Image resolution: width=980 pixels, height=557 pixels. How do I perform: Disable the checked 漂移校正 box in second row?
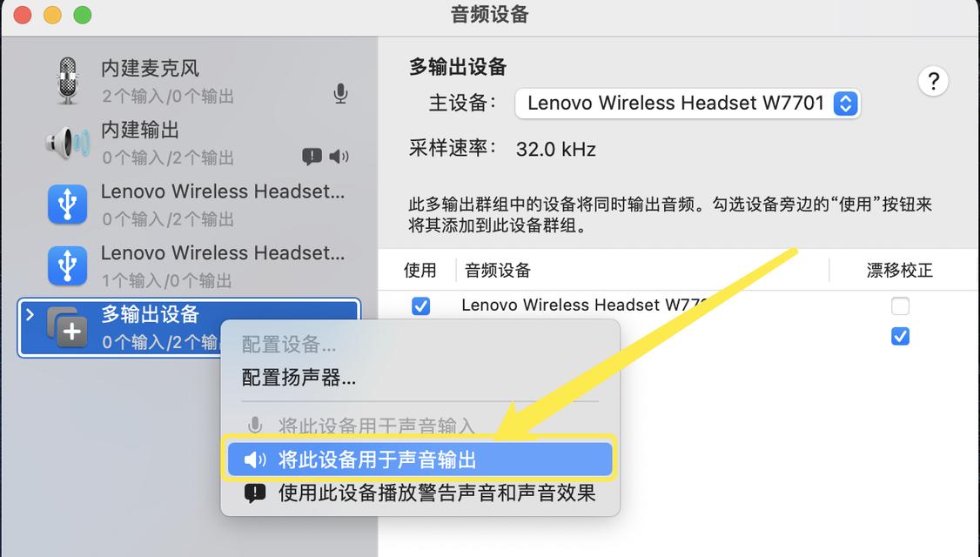click(900, 336)
